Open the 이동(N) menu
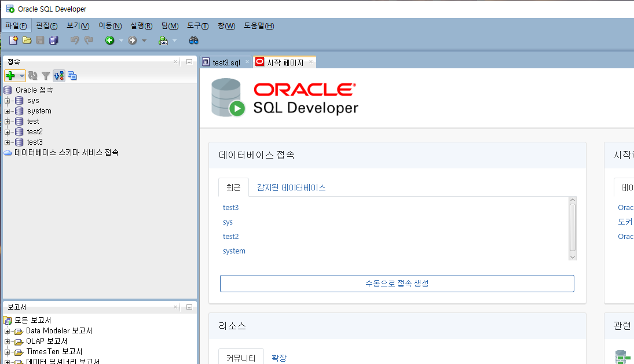Screen dimensions: 634x364 click(x=110, y=26)
